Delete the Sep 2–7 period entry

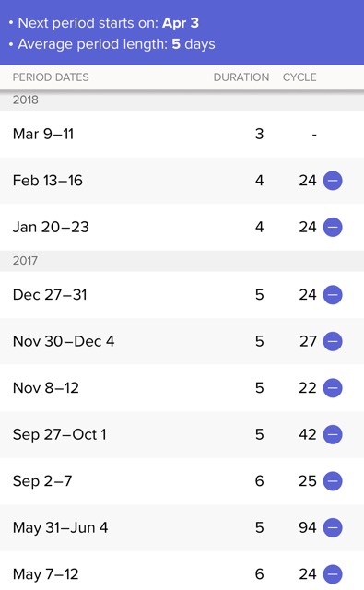(333, 481)
